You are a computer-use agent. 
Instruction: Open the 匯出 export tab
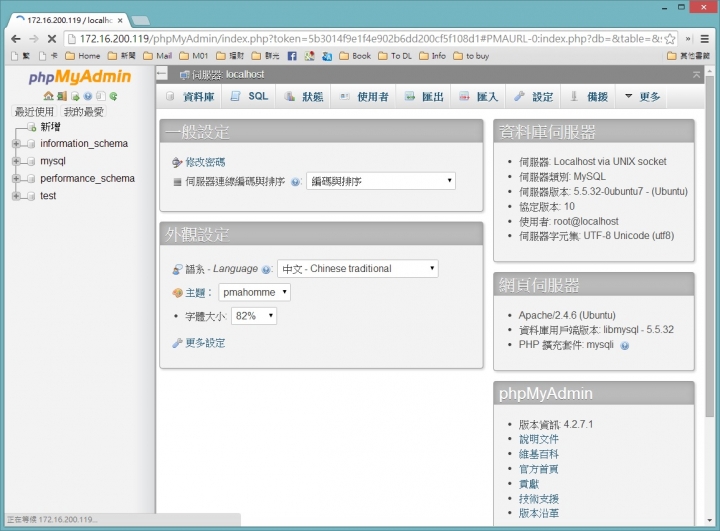click(424, 96)
